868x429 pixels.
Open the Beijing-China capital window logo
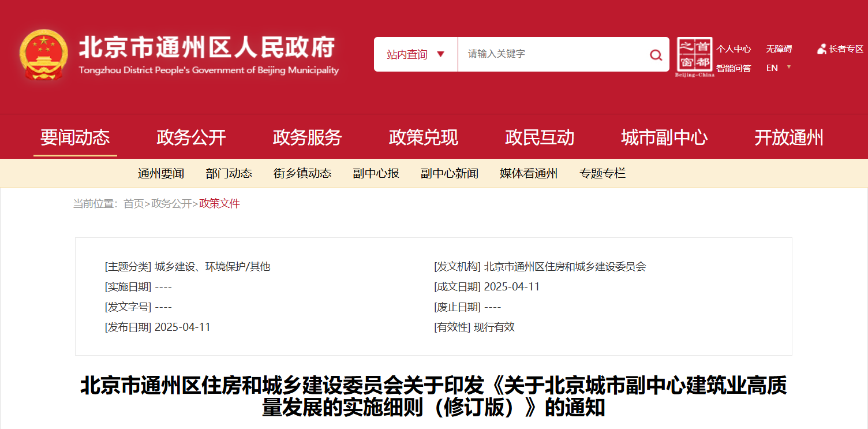[x=694, y=57]
